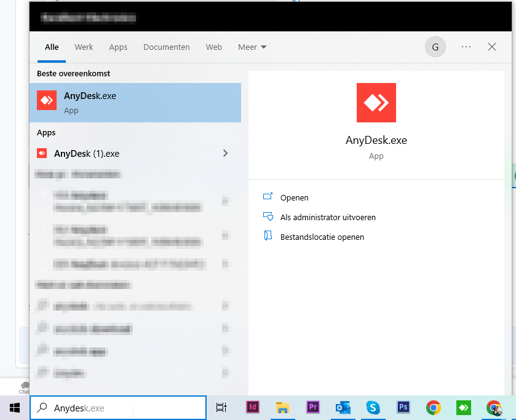The width and height of the screenshot is (516, 420).
Task: Switch to the Werk tab
Action: pos(84,47)
